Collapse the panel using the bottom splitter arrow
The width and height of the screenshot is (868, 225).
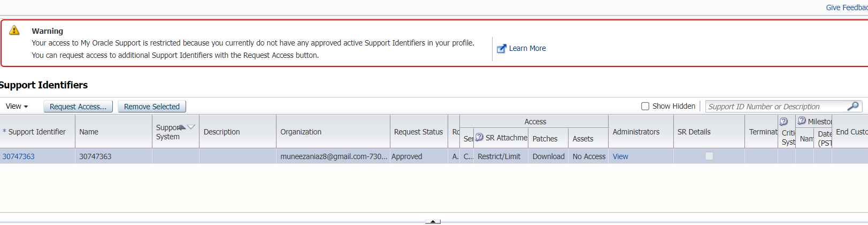pyautogui.click(x=433, y=222)
